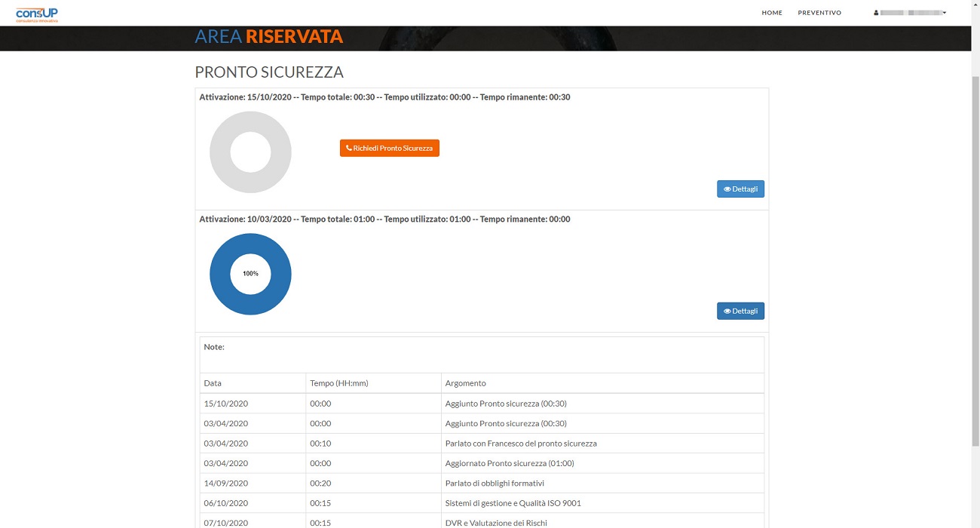This screenshot has height=528, width=980.
Task: Click the AREA RISERVATA banner title
Action: [x=268, y=36]
